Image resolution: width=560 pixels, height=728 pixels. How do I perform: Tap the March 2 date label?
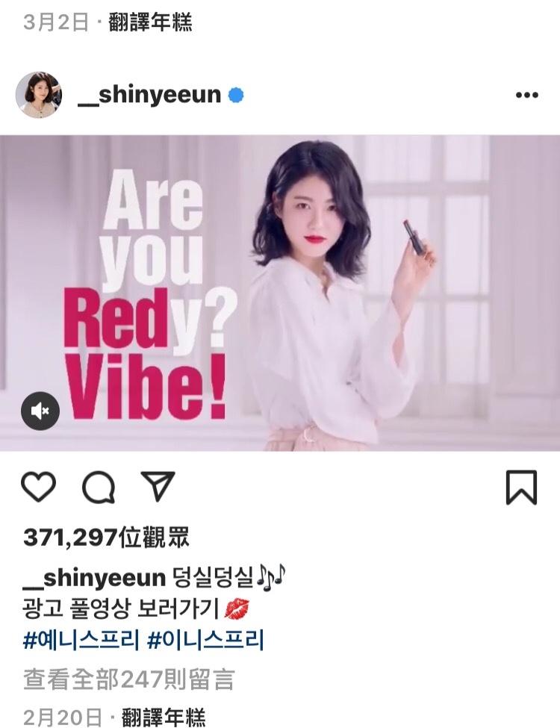[x=55, y=22]
